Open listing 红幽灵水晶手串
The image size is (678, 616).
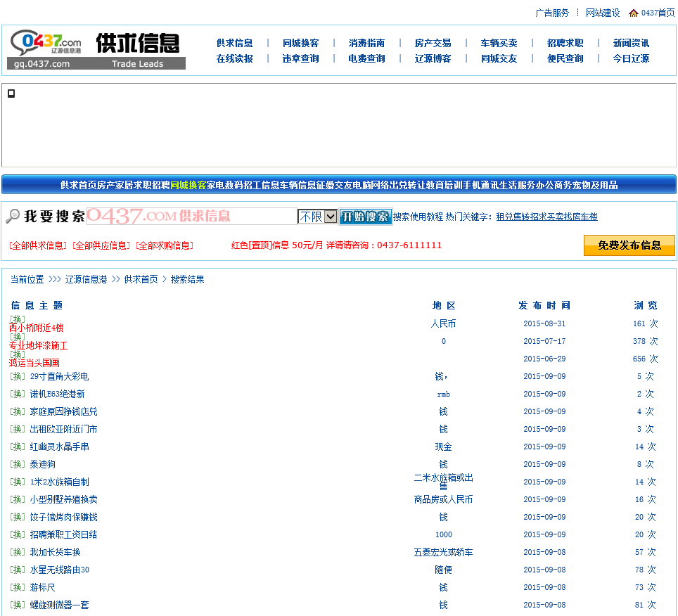pos(59,447)
